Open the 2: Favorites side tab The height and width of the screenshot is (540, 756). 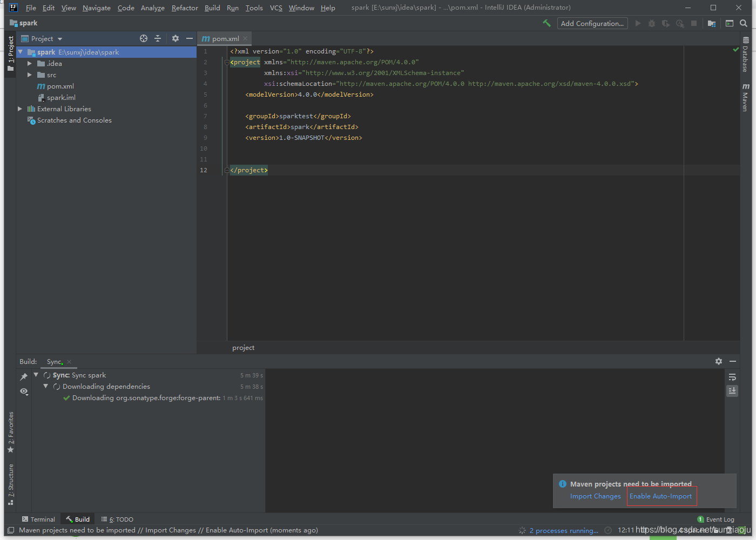pos(10,433)
